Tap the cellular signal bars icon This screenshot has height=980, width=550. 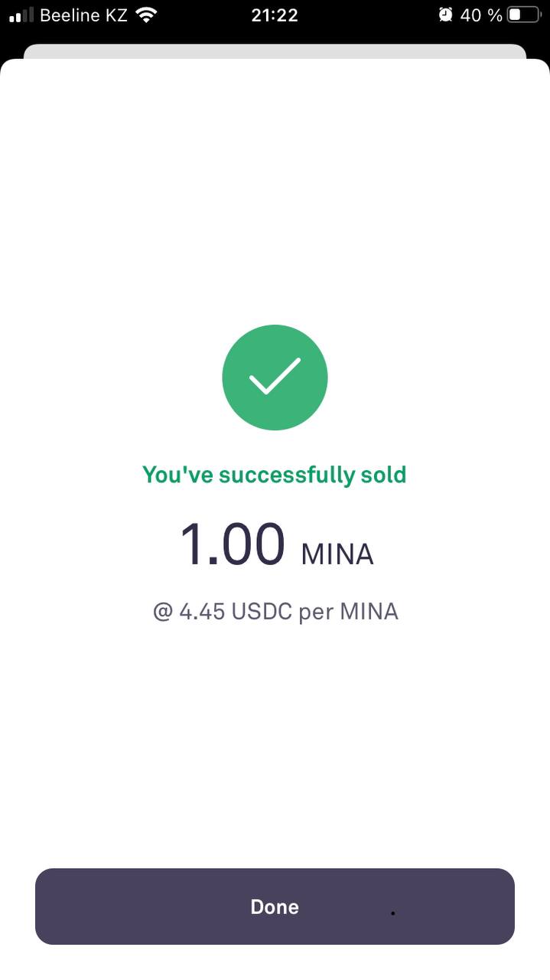coord(21,15)
